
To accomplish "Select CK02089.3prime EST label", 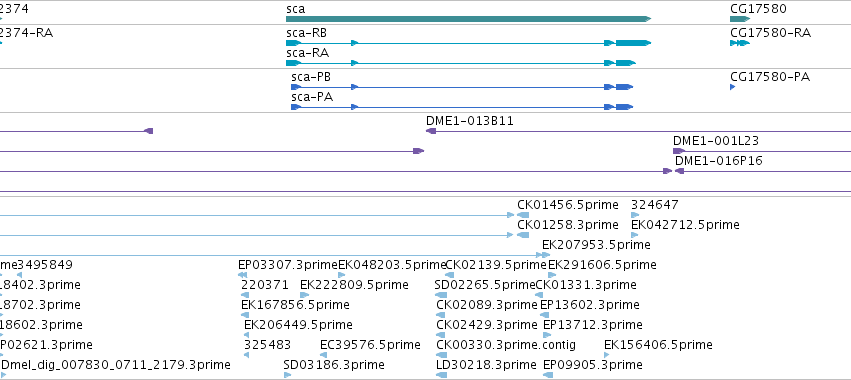I will pyautogui.click(x=487, y=305).
